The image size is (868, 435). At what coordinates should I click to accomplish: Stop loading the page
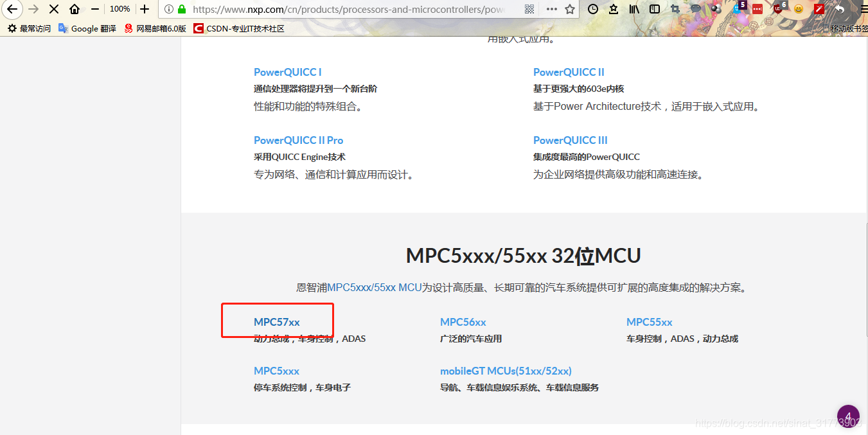(x=54, y=9)
